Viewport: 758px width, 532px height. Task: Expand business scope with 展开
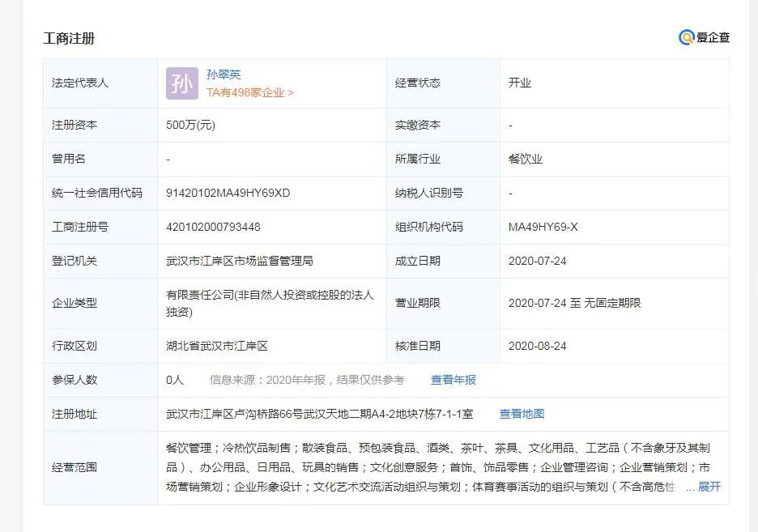(709, 487)
